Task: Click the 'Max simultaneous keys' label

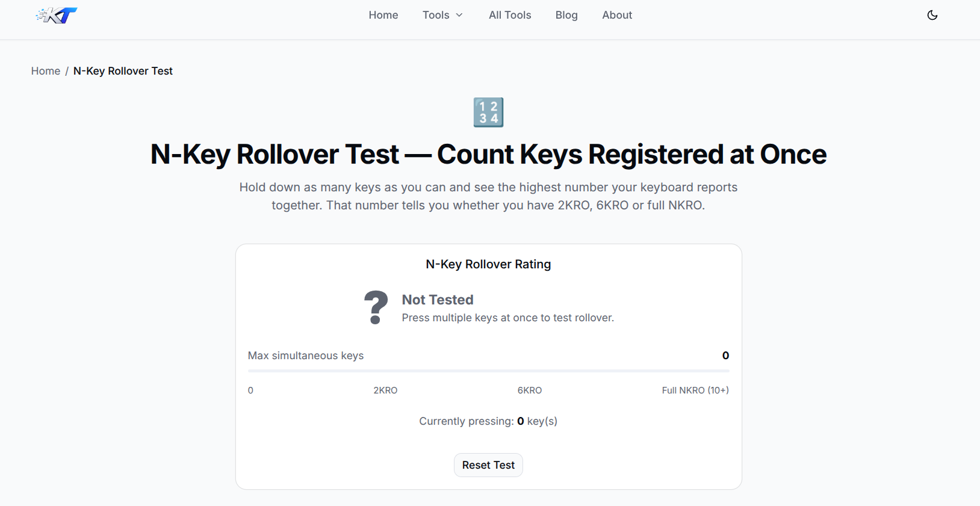Action: point(306,356)
